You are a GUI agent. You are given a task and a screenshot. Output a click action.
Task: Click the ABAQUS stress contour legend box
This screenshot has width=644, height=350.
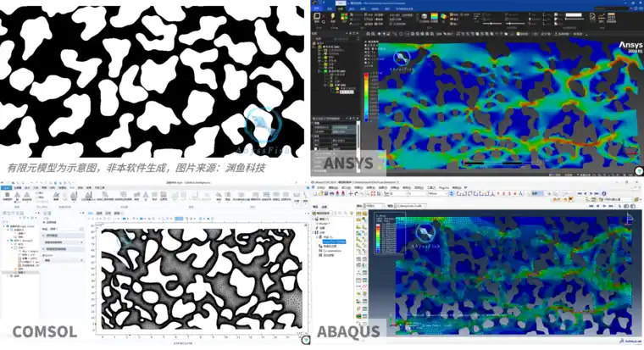tap(390, 232)
